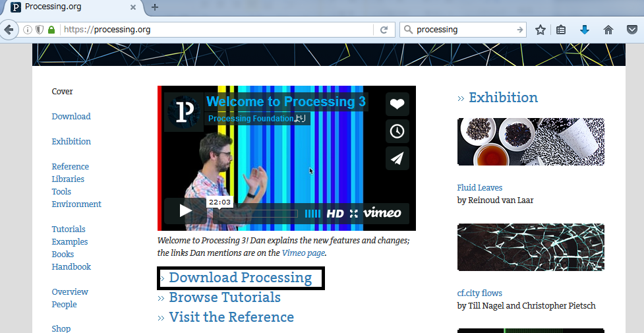Open Download in the sidebar menu
Screen dimensions: 644x333
(71, 116)
